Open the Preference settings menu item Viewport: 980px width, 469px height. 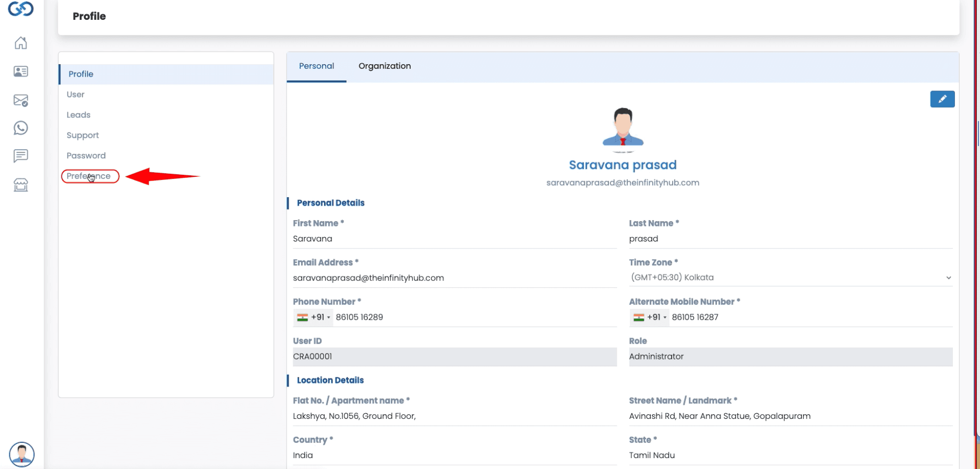89,176
